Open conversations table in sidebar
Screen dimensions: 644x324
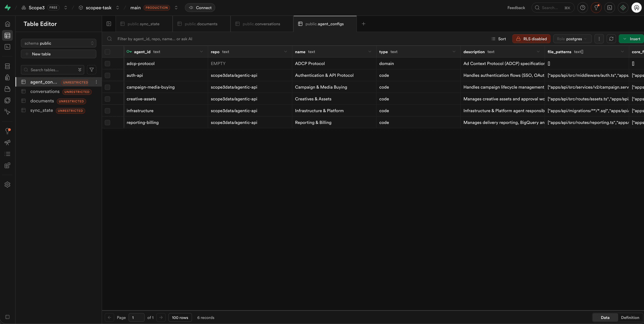tap(58, 91)
